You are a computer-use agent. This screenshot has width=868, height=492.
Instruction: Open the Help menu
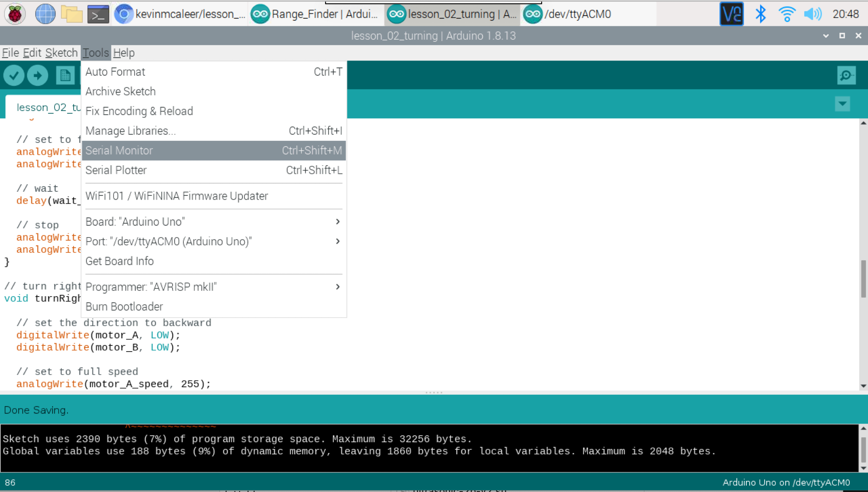click(x=124, y=53)
